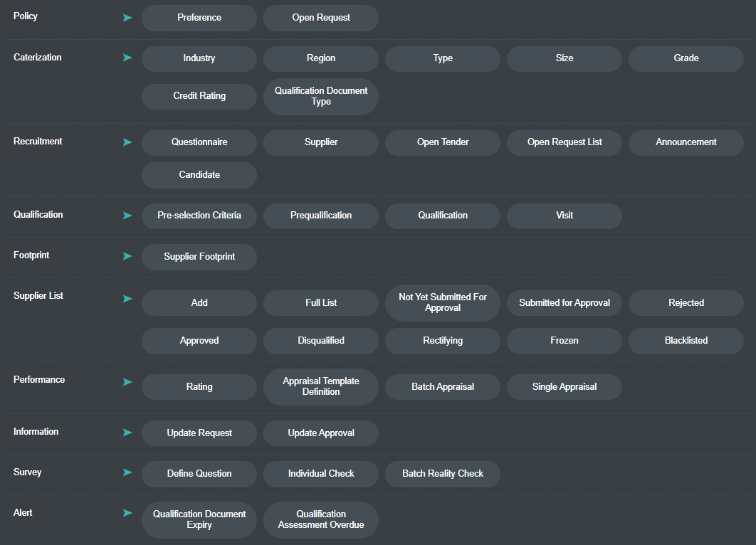
Task: Open Qualification Document Expiry alert
Action: (x=199, y=519)
